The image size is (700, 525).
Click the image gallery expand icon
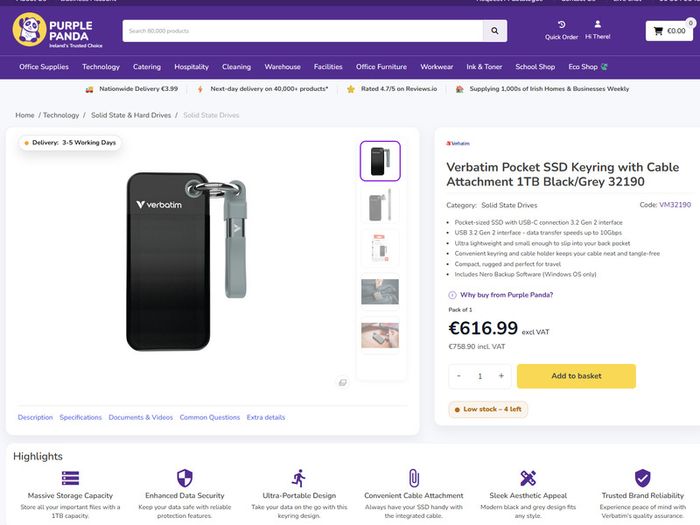pyautogui.click(x=342, y=383)
